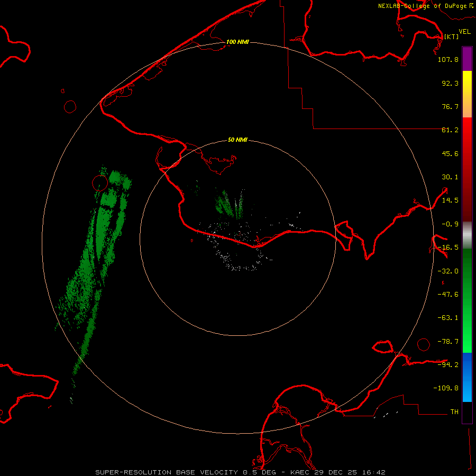
Task: Select the 107.8 value on velocity scale
Action: [x=448, y=59]
